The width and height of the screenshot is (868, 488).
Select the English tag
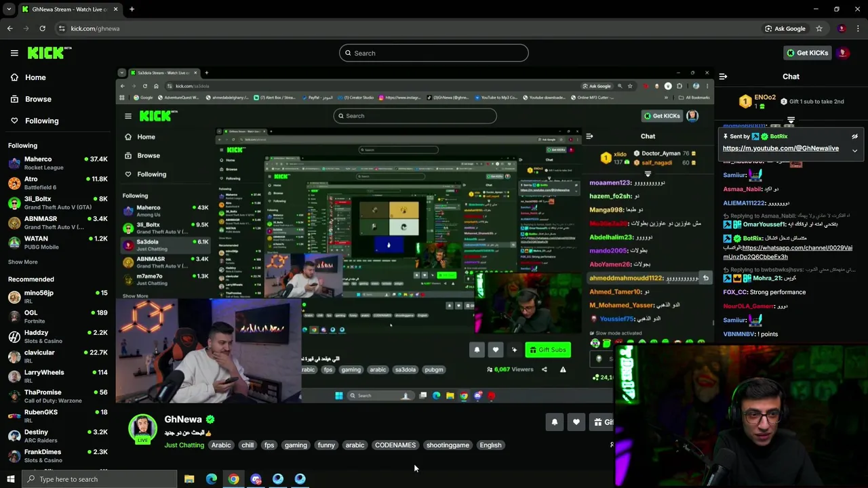[x=490, y=445]
